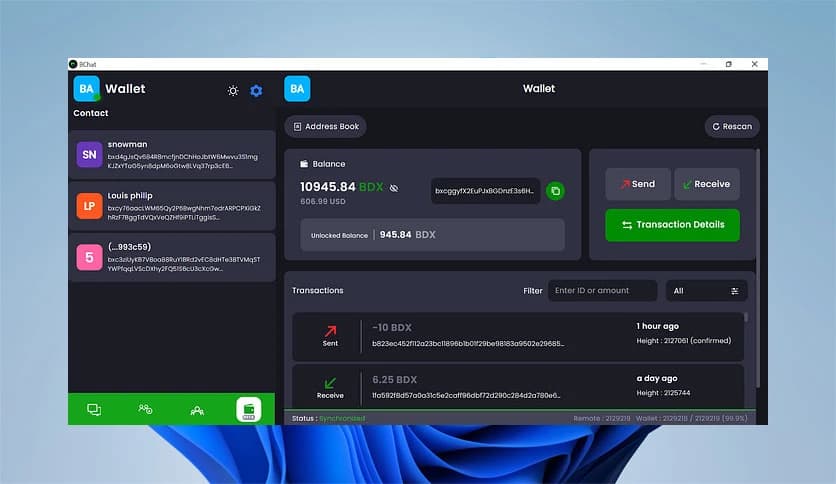Click the wallet panel vertical scrollbar

point(758,269)
